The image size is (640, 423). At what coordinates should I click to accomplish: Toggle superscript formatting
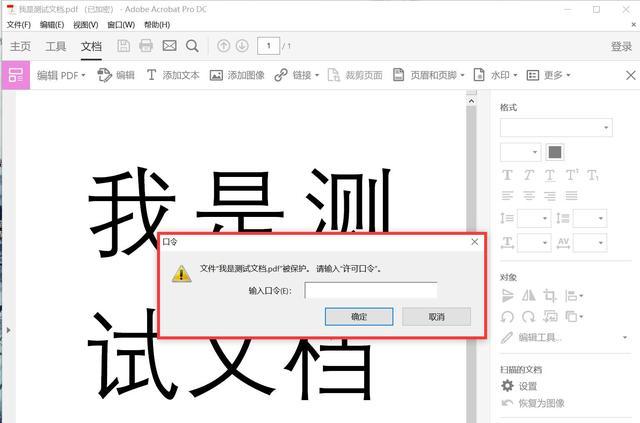(572, 175)
